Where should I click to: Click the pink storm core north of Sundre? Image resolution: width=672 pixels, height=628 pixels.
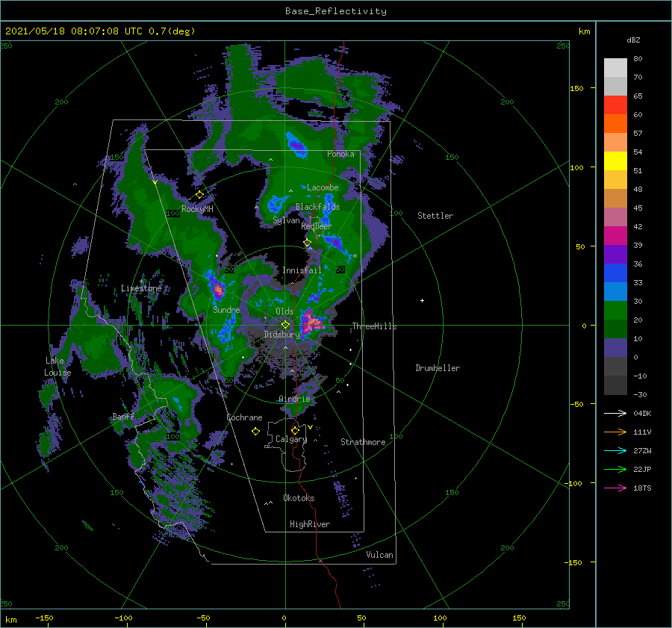tap(218, 290)
